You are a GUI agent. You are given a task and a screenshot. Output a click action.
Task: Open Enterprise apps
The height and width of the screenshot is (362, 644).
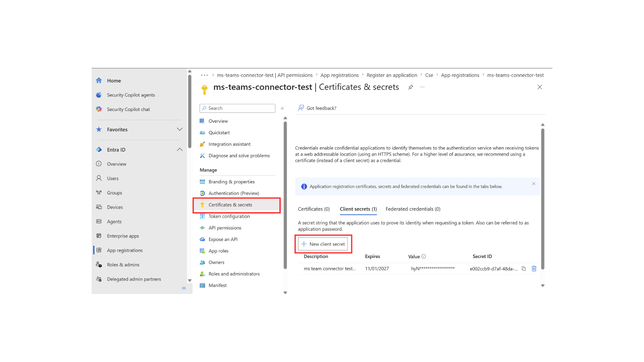pyautogui.click(x=123, y=236)
